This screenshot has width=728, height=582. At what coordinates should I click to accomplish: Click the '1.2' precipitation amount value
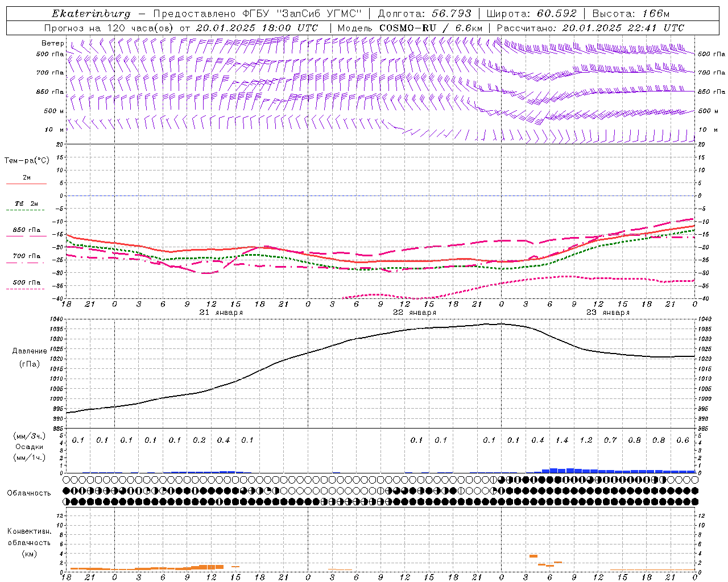(586, 440)
